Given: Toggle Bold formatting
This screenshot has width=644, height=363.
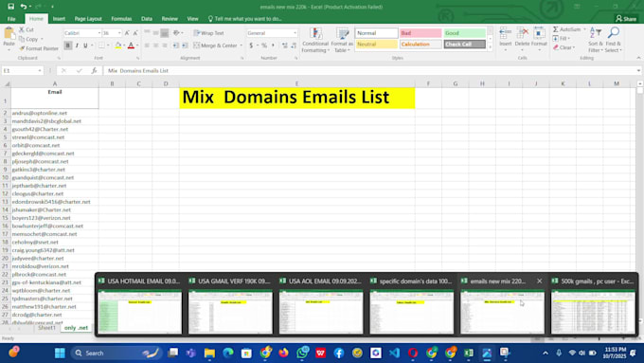Looking at the screenshot, I should click(68, 45).
